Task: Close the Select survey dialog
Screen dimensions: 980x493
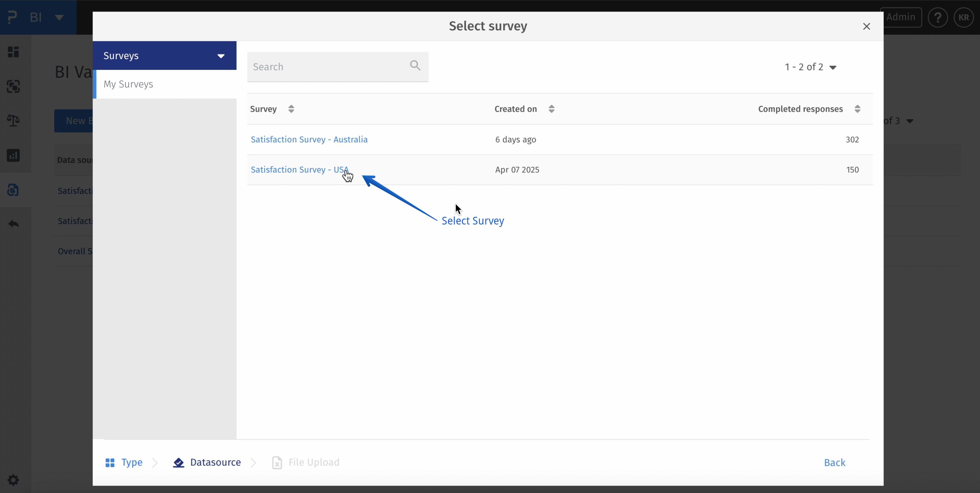Action: pos(866,26)
